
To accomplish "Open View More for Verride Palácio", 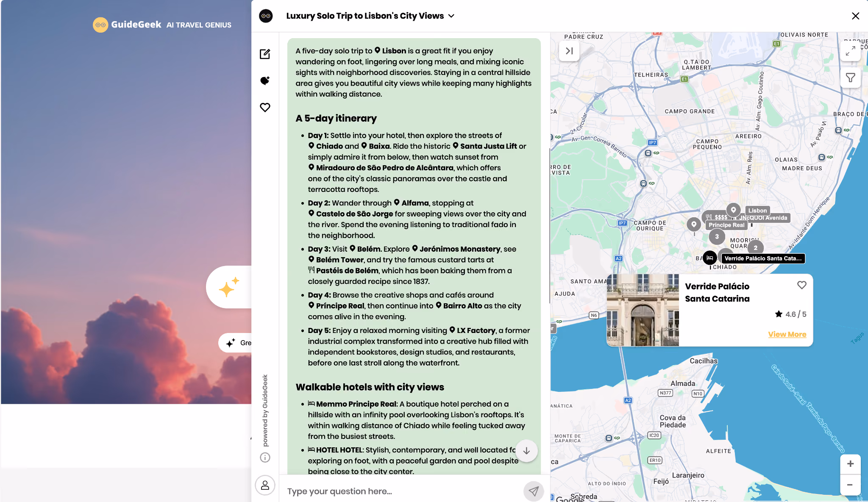I will click(x=787, y=334).
